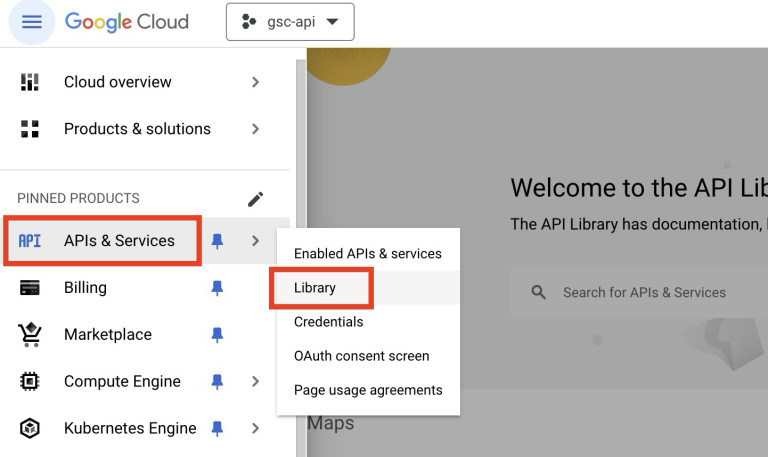Click the Marketplace shopping cart icon
Screen dimensions: 768x457
pyautogui.click(x=30, y=335)
